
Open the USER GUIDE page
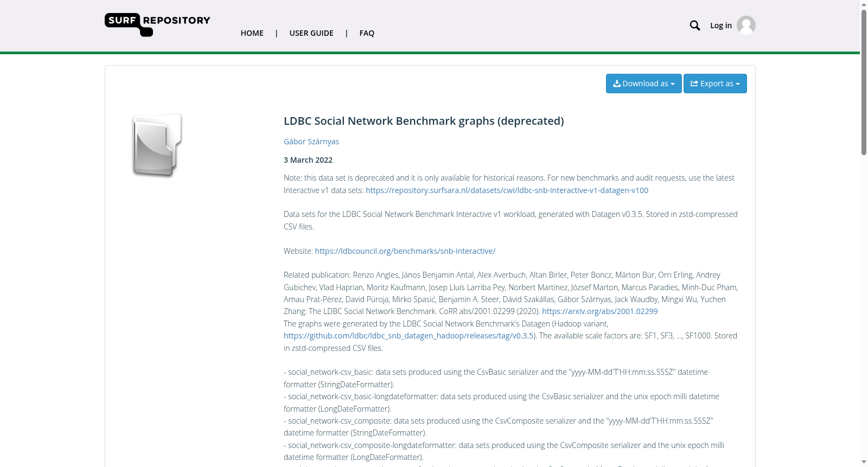tap(311, 33)
